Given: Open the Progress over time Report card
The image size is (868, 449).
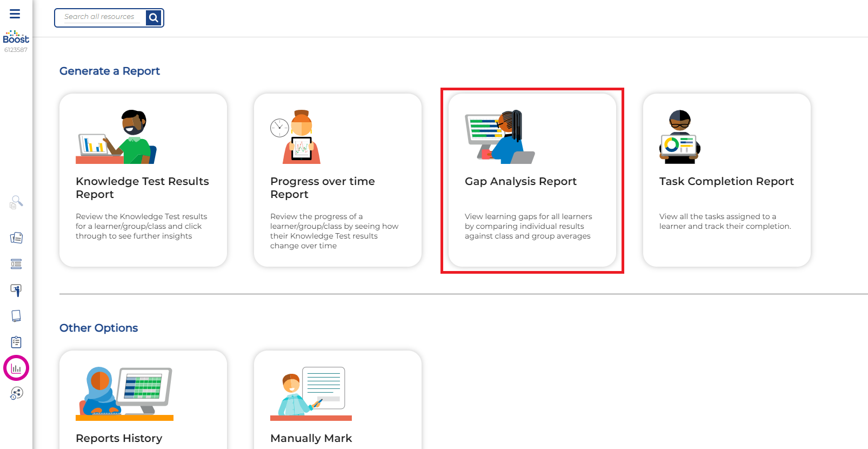Looking at the screenshot, I should coord(337,180).
